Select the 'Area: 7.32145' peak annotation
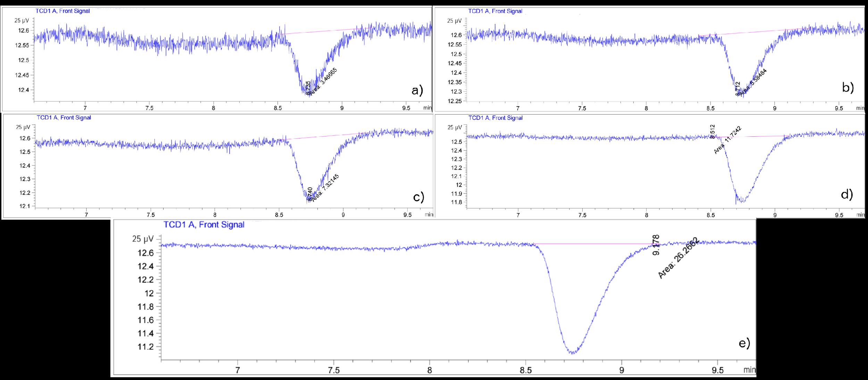Screen dimensions: 868x380 [325, 187]
